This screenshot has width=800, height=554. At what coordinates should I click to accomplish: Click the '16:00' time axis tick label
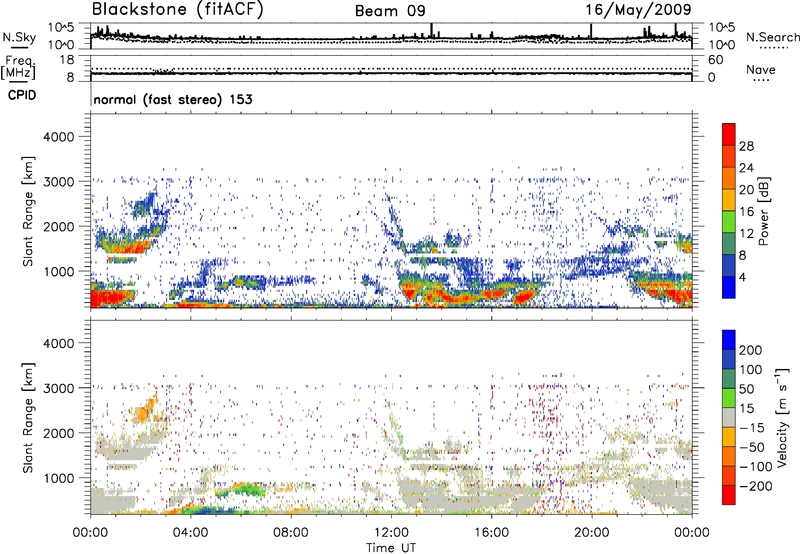coord(491,533)
